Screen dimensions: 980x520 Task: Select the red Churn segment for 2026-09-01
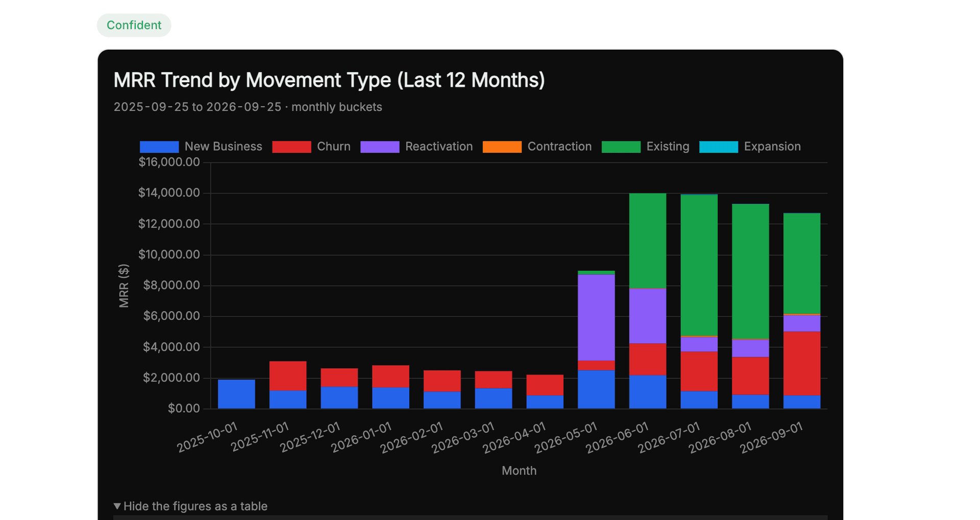point(802,364)
